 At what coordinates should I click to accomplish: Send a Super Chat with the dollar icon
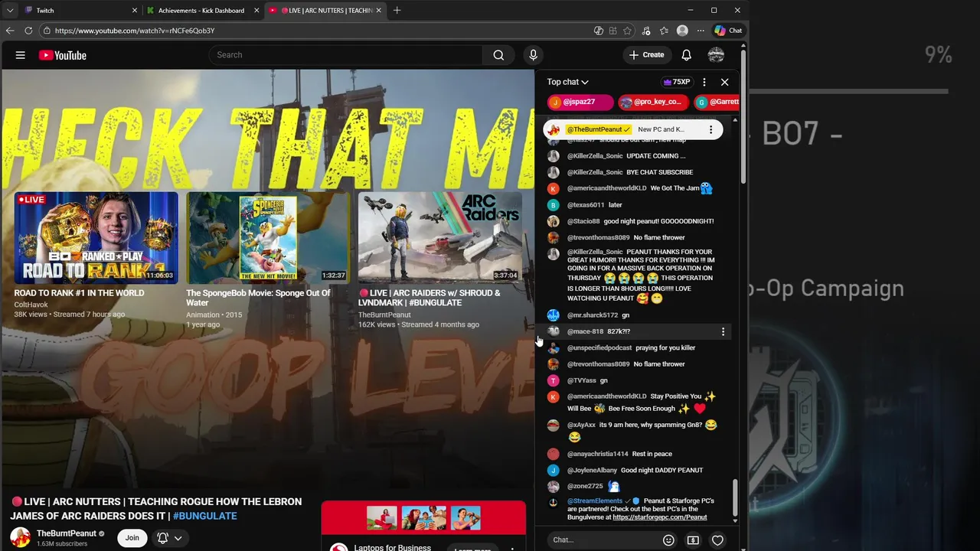(x=693, y=540)
